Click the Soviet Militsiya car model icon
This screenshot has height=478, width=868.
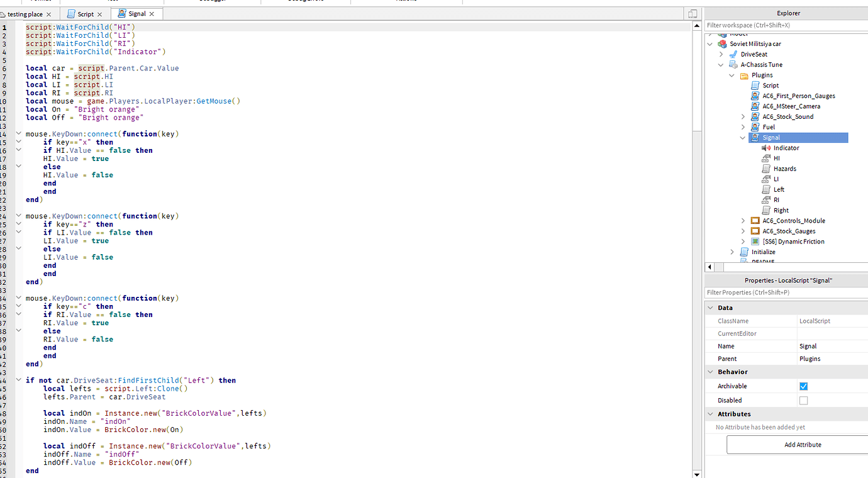coord(723,44)
